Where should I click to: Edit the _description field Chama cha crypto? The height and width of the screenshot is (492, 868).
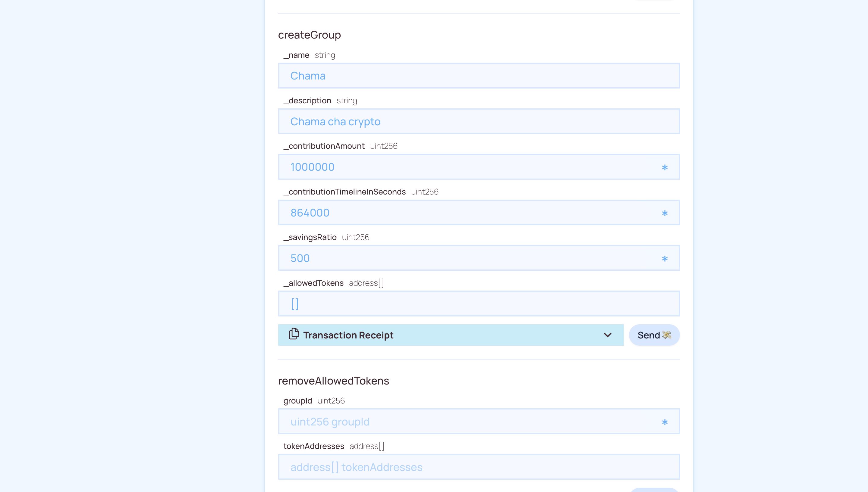click(x=479, y=121)
